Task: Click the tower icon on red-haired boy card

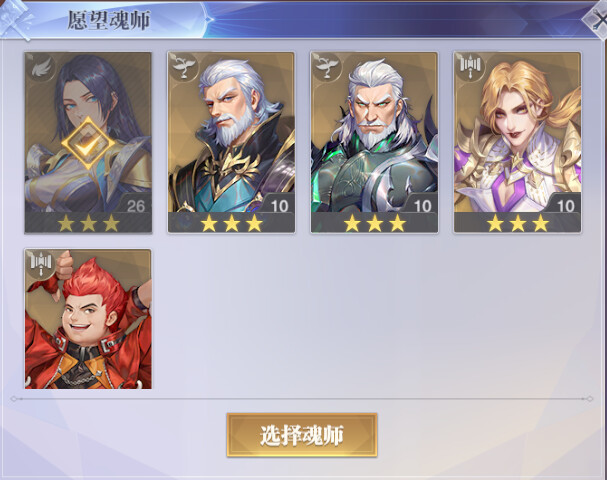Action: click(41, 264)
